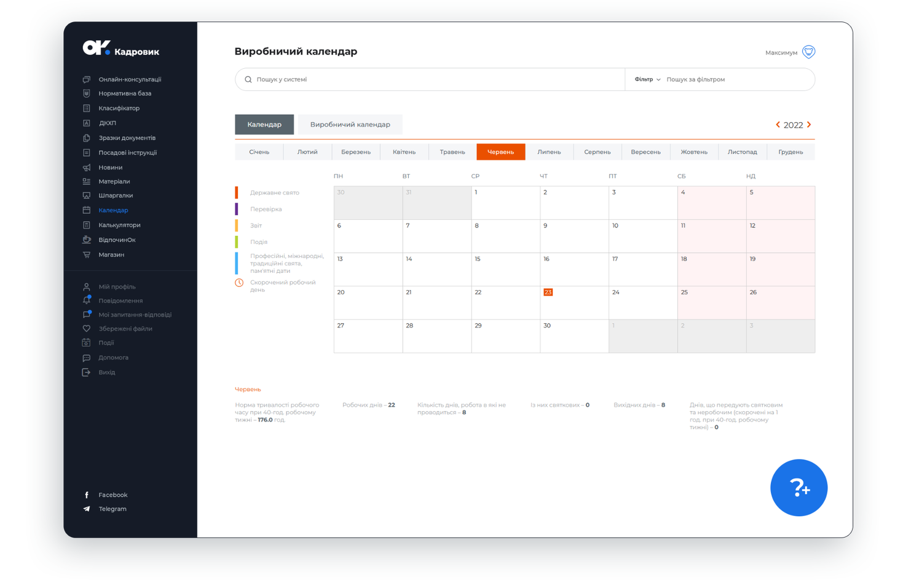Select highlighted day 23 in calendar
The image size is (911, 588).
(x=548, y=292)
